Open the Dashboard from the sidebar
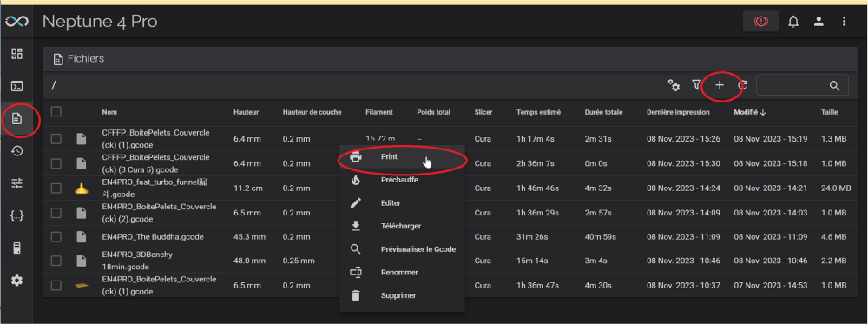The height and width of the screenshot is (324, 868). pyautogui.click(x=17, y=54)
